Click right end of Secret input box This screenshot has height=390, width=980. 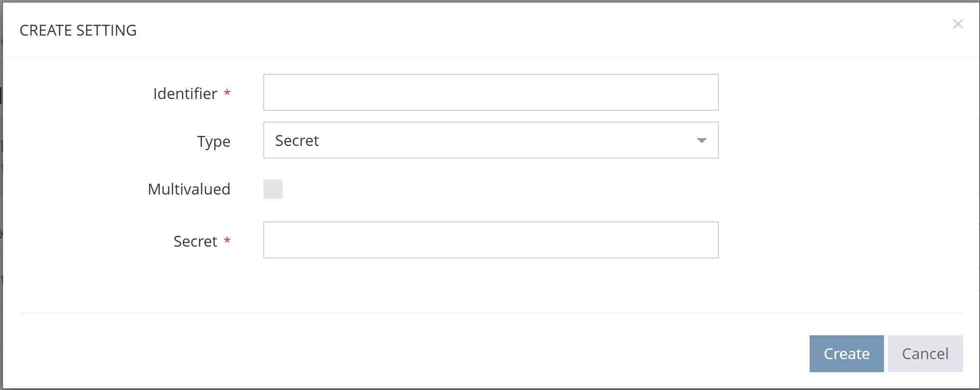704,240
